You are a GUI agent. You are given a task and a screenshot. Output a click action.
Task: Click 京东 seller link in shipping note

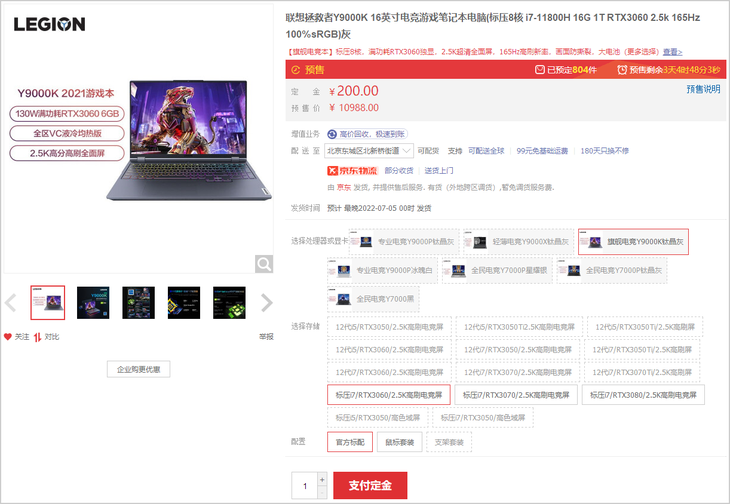click(344, 188)
